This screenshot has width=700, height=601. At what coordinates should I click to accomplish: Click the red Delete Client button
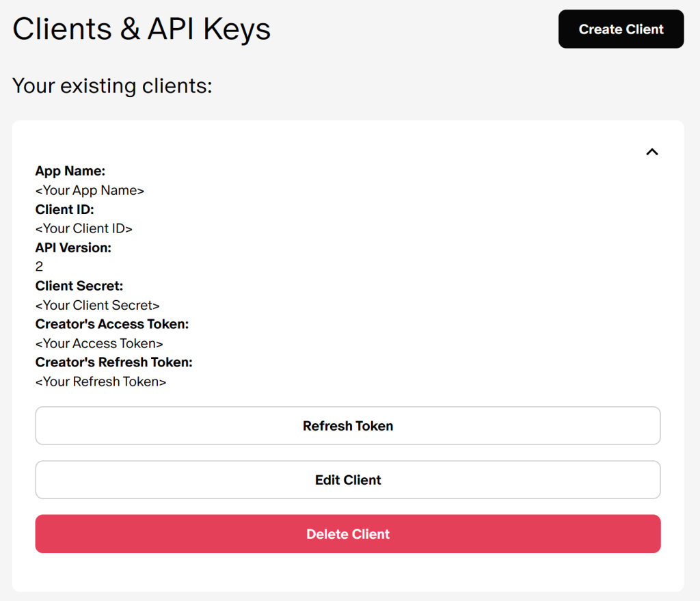click(347, 534)
